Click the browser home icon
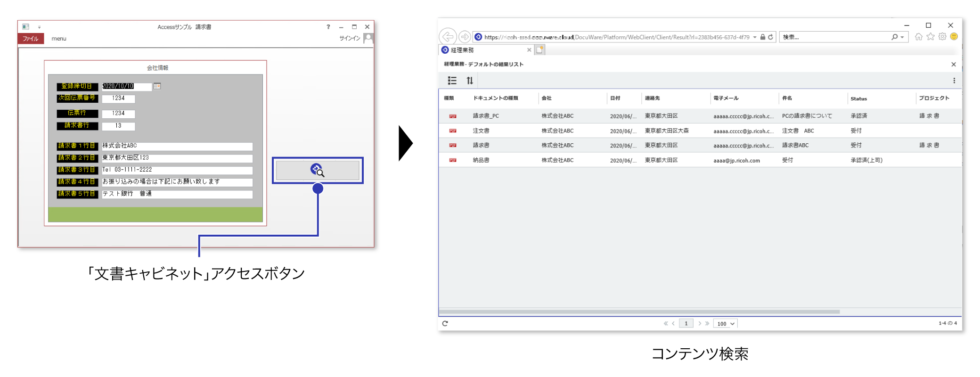 [x=918, y=37]
